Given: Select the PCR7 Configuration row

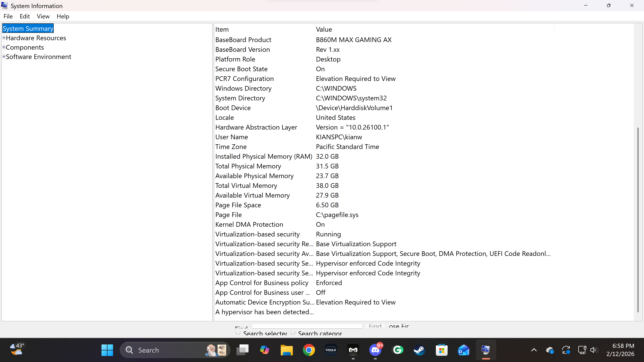Looking at the screenshot, I should click(x=384, y=79).
